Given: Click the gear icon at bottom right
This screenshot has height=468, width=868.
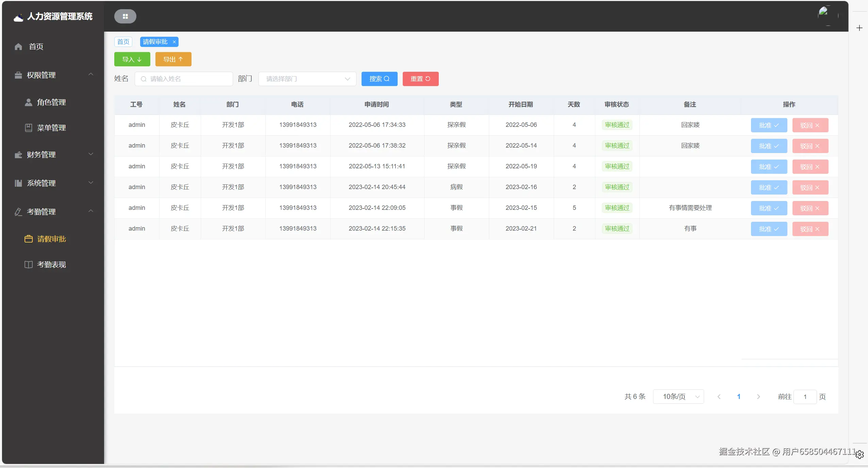Looking at the screenshot, I should tap(859, 454).
